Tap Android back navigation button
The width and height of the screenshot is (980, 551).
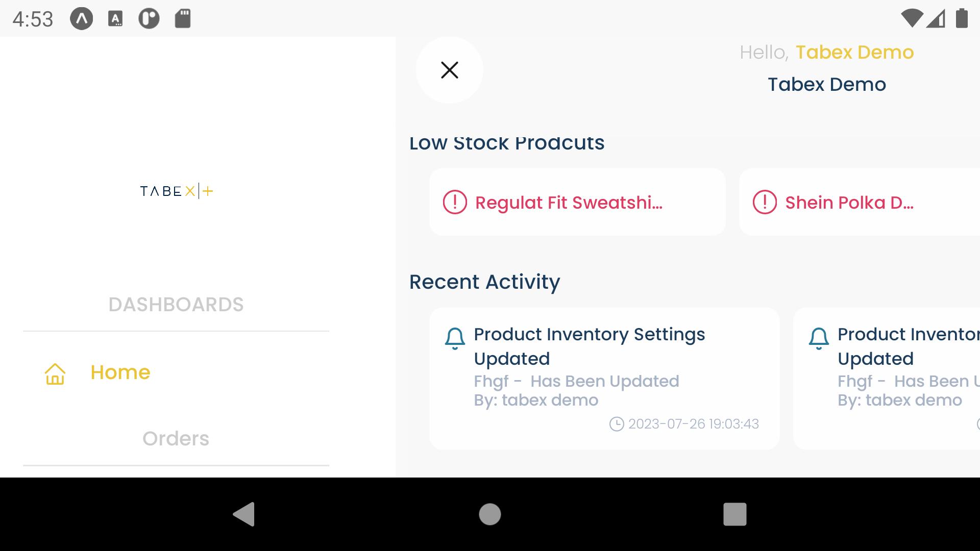244,514
